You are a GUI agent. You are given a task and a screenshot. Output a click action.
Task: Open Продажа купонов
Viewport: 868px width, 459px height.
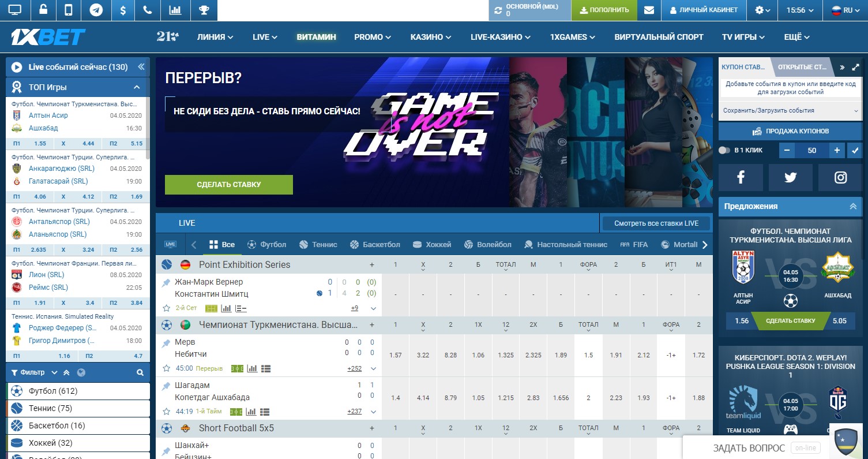coord(791,131)
